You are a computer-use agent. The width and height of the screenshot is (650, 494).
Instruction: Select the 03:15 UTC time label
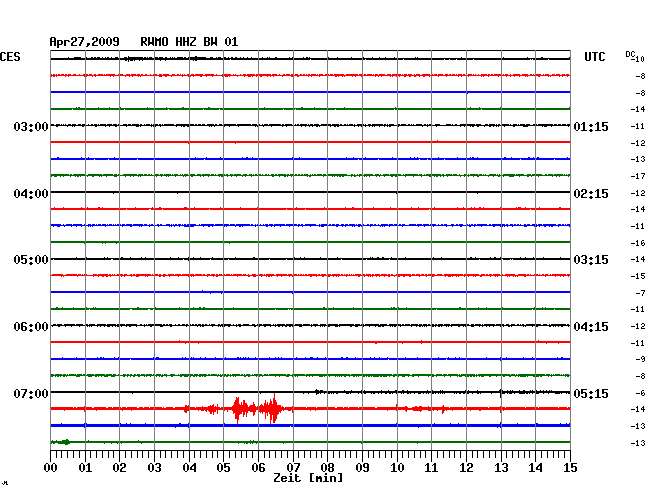tap(591, 260)
